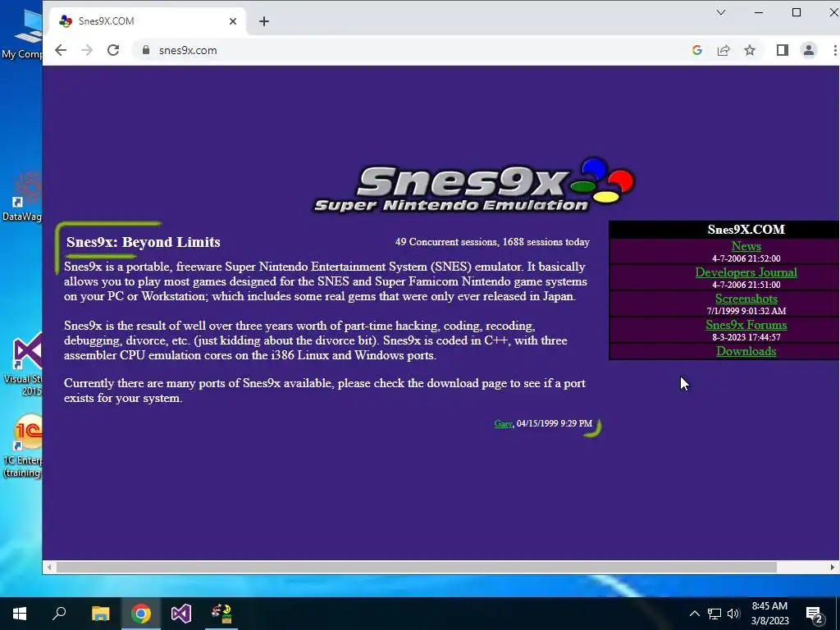The height and width of the screenshot is (630, 840).
Task: Open the Snes9x emulator taskbar icon
Action: [221, 614]
